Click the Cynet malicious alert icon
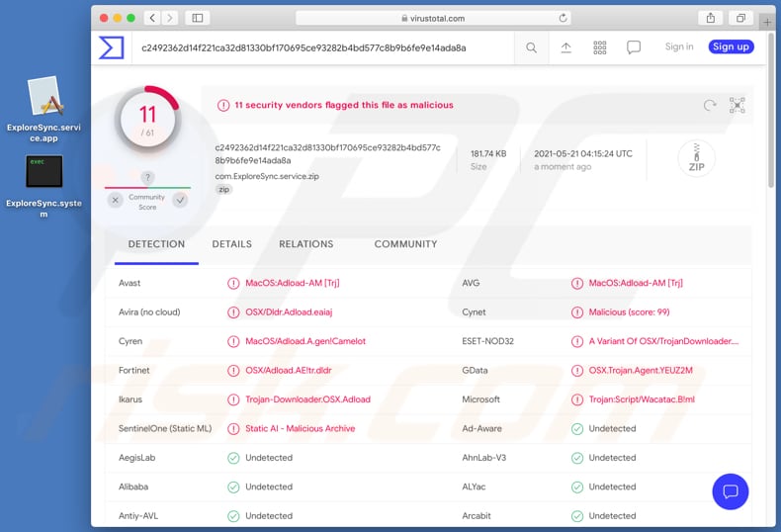 pos(576,312)
